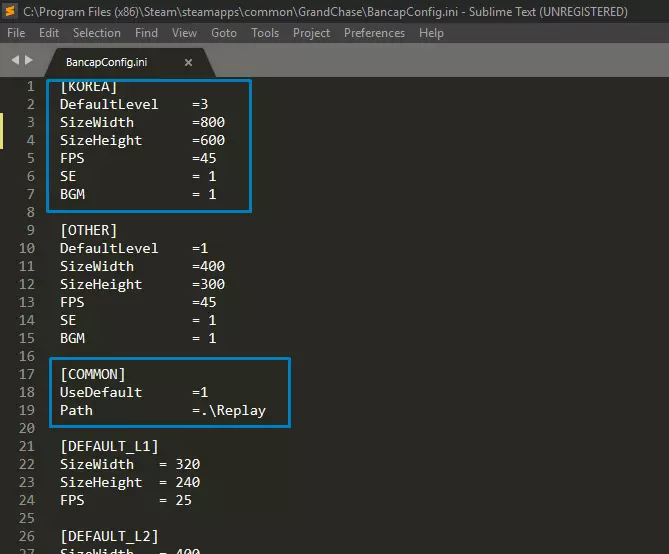Open the Find menu
669x554 pixels.
146,33
